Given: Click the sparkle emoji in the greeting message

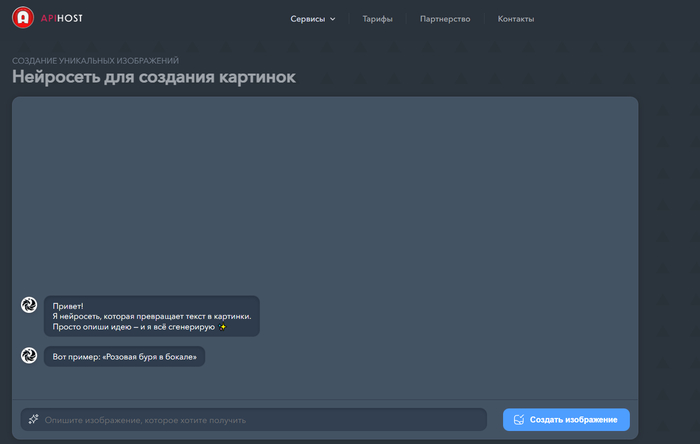Looking at the screenshot, I should (223, 327).
